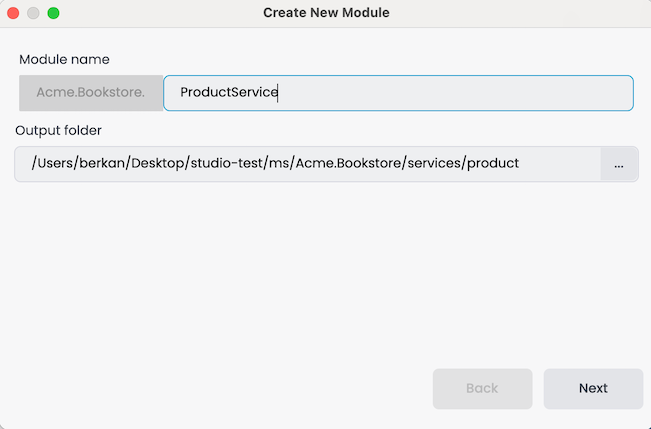Click 'Desktop' in the output folder path
The height and width of the screenshot is (429, 651).
pyautogui.click(x=156, y=163)
